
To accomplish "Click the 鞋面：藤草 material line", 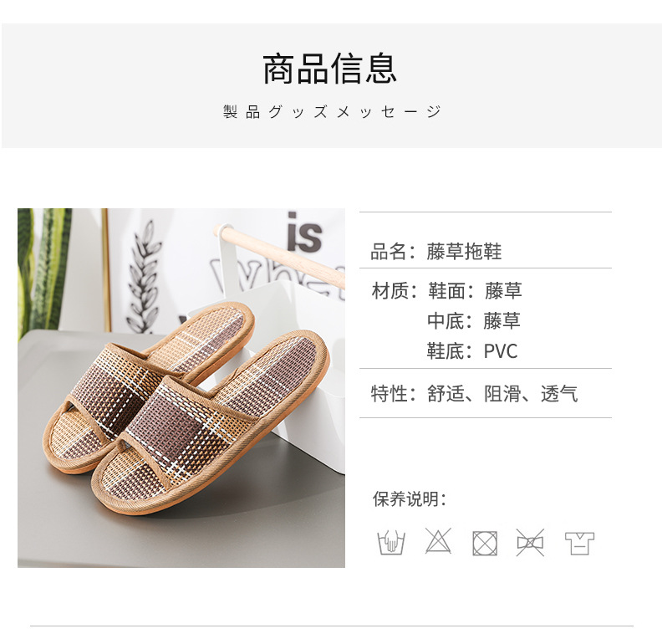I will (x=475, y=291).
